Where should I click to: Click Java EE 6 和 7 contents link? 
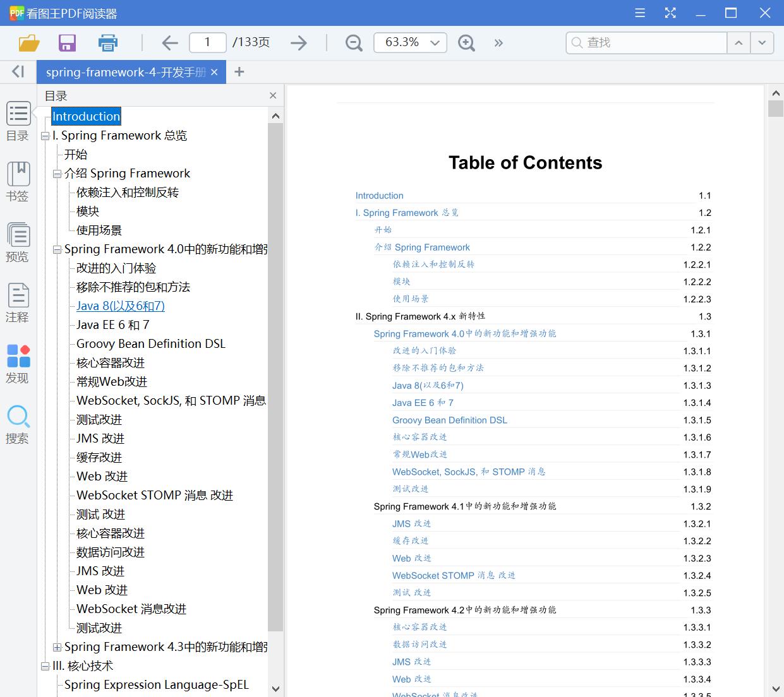423,403
